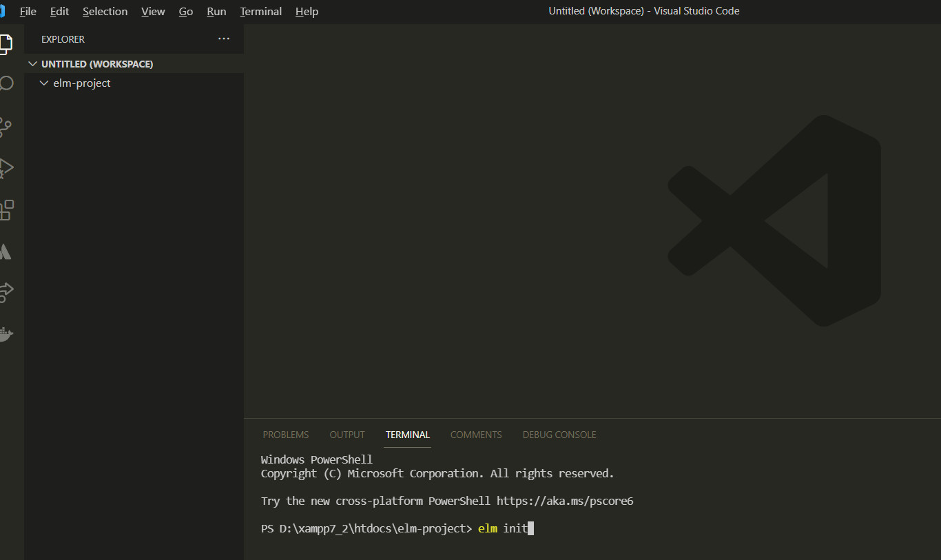The width and height of the screenshot is (941, 560).
Task: Click the 'Windows PowerShell' terminal line
Action: tap(317, 459)
